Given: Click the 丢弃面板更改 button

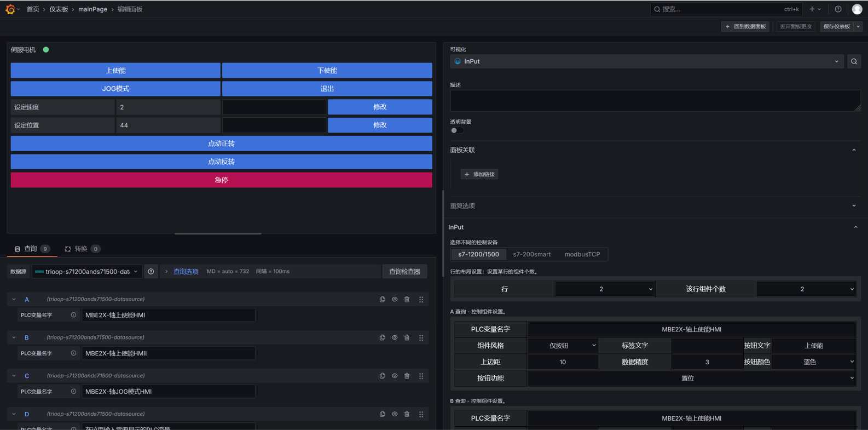Looking at the screenshot, I should (x=796, y=26).
